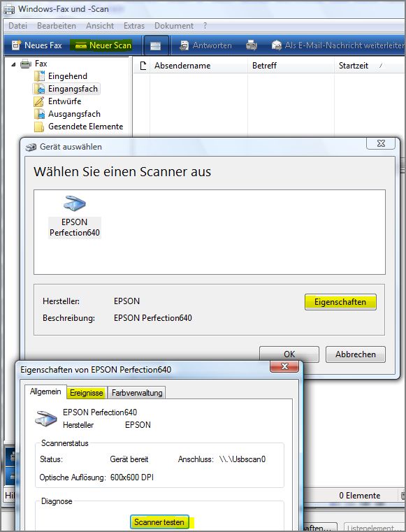This screenshot has width=406, height=532.
Task: Collapse the Fax tree node
Action: pos(13,64)
